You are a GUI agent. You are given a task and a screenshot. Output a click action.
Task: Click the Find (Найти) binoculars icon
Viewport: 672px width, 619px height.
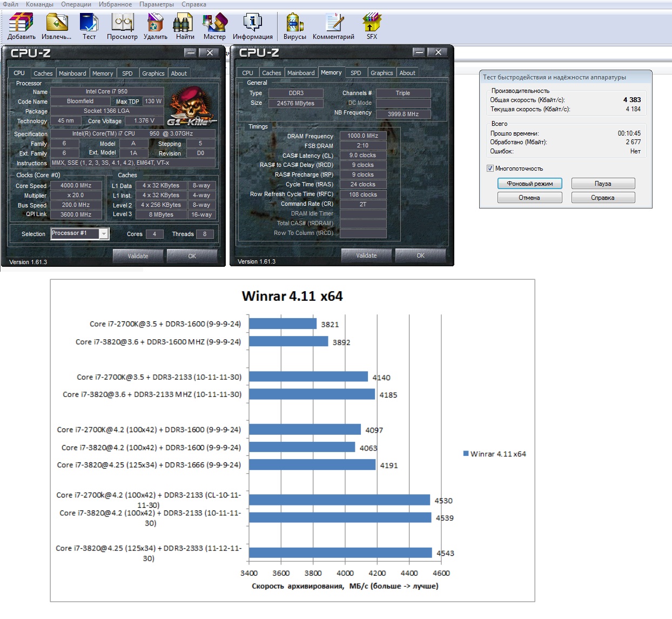coord(184,23)
